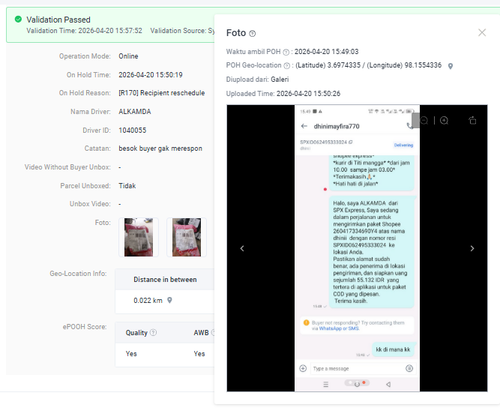Image resolution: width=500 pixels, height=408 pixels.
Task: Click Parcel Unboxed Tidak value
Action: (x=127, y=186)
